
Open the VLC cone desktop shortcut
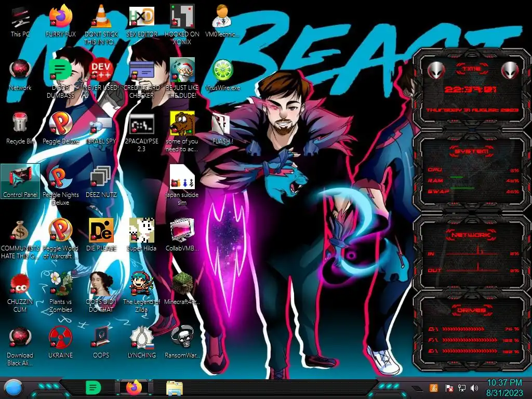[101, 24]
